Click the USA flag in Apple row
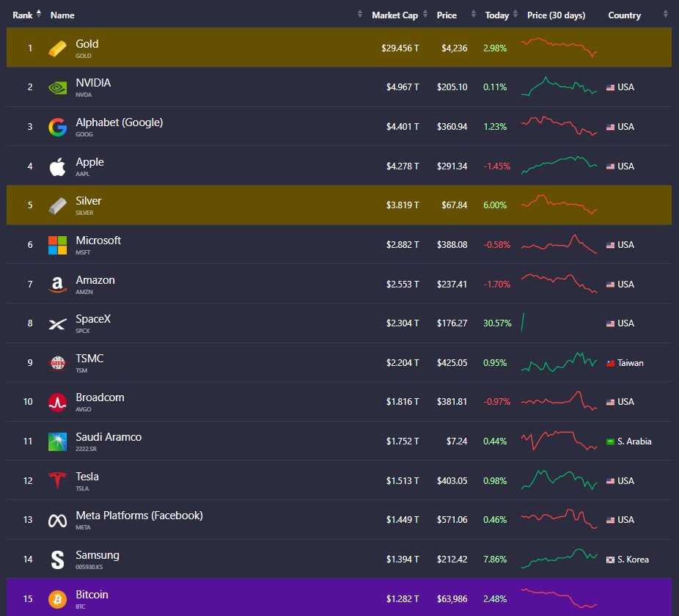This screenshot has height=616, width=679. [610, 166]
